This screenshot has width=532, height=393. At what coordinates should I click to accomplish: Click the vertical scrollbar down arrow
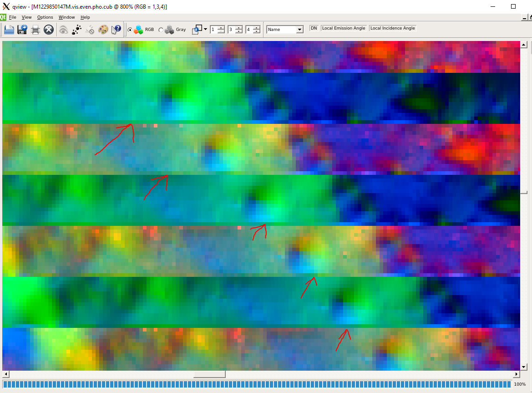tap(523, 367)
